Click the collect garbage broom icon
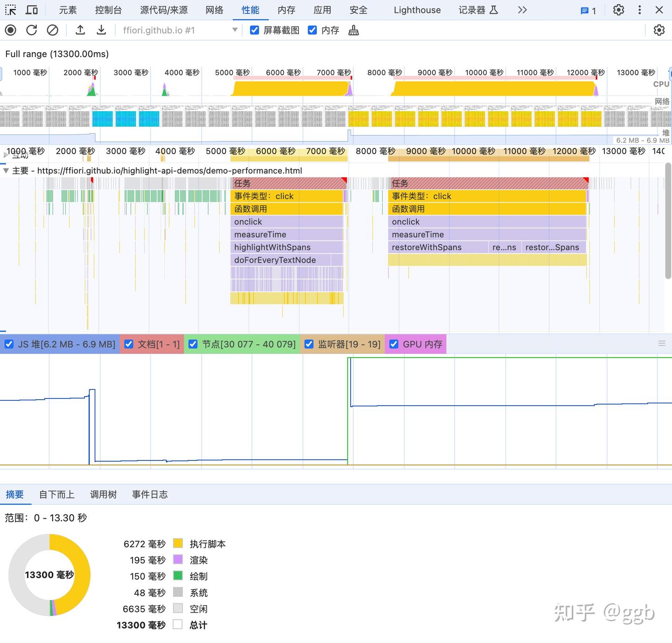The width and height of the screenshot is (672, 643). (x=354, y=30)
